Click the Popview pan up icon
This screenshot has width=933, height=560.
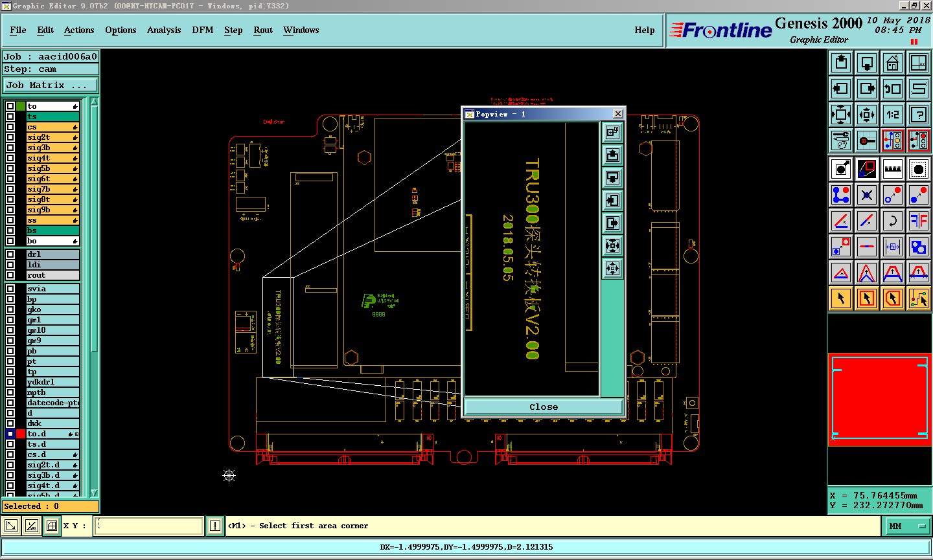click(612, 155)
